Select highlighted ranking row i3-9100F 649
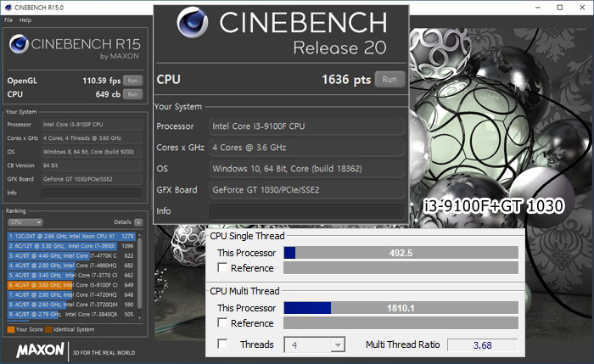594x364 pixels. tap(71, 285)
